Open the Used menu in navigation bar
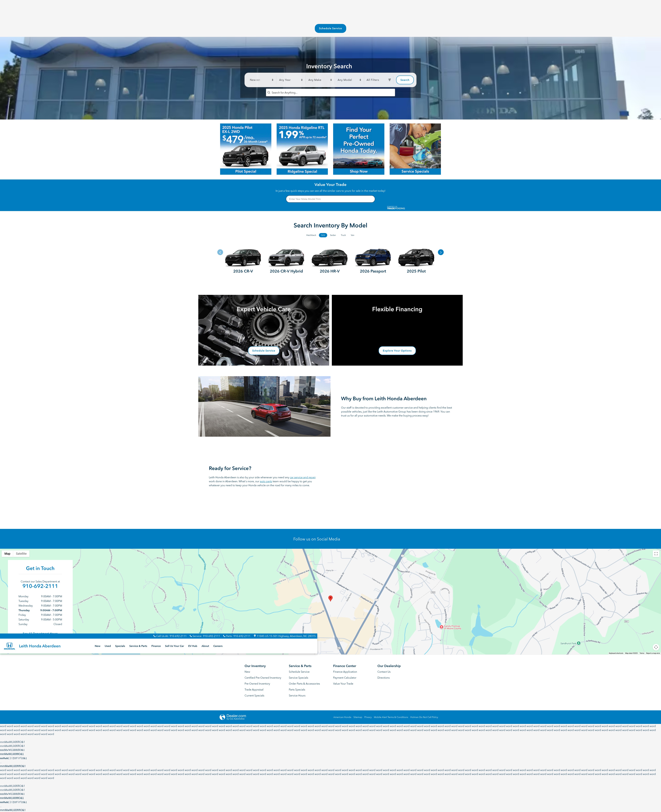Screen dimensions: 661x812 (108, 646)
